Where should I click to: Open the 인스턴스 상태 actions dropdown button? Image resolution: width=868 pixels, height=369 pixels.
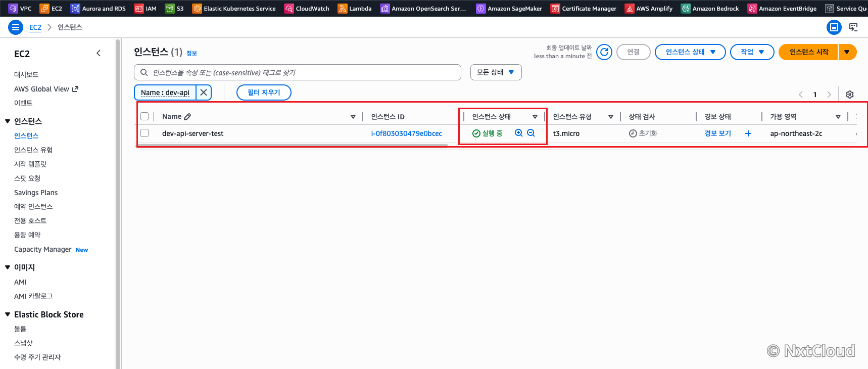690,52
